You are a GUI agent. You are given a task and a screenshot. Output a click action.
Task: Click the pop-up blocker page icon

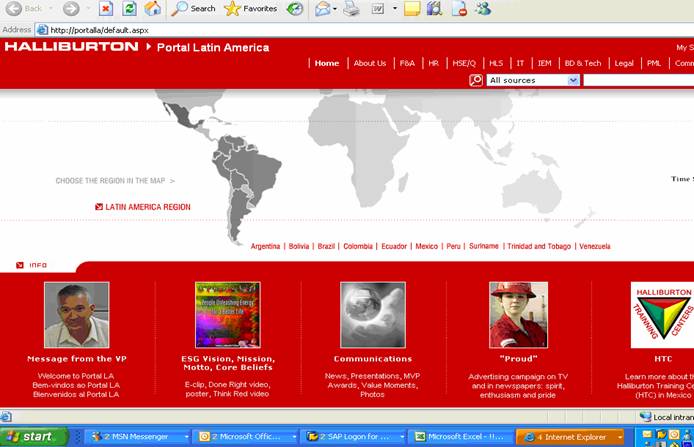tap(459, 8)
